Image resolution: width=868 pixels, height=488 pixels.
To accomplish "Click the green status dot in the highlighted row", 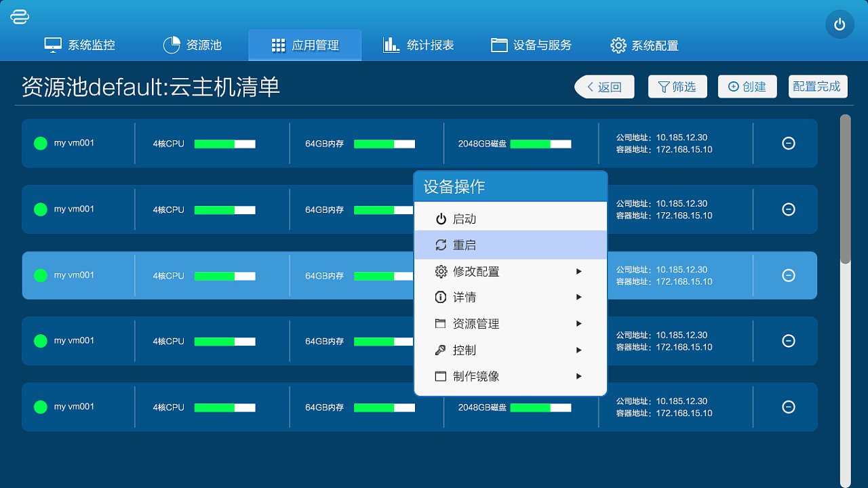I will point(41,275).
